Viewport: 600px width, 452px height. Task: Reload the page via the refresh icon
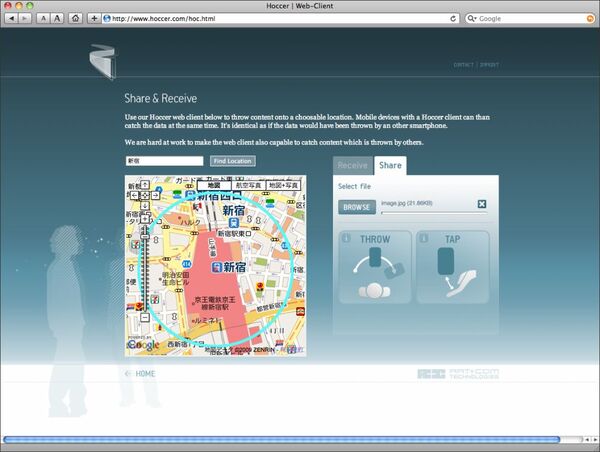pyautogui.click(x=453, y=18)
